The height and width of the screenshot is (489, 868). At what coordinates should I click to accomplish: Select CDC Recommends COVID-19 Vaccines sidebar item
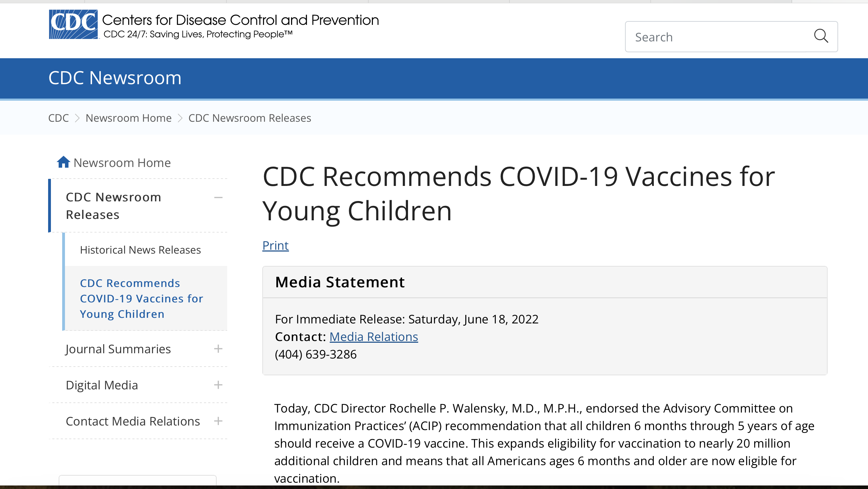[x=142, y=299]
